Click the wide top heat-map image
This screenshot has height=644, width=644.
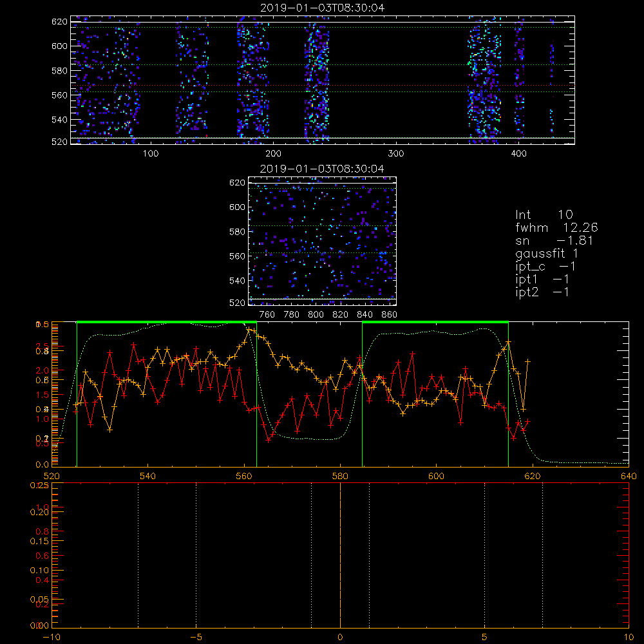coord(323,80)
